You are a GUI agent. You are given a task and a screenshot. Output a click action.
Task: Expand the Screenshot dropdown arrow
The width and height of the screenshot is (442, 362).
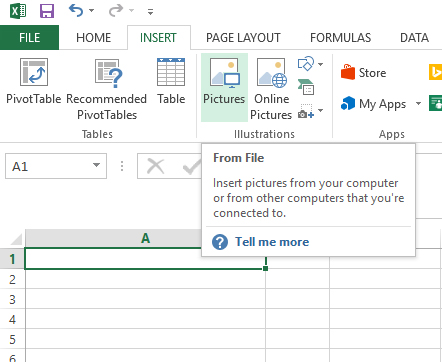[320, 110]
